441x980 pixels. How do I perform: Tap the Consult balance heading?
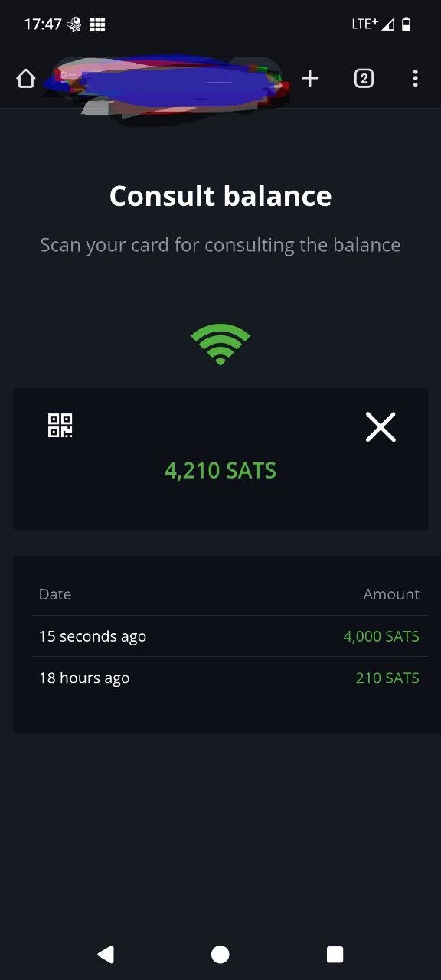coord(220,196)
